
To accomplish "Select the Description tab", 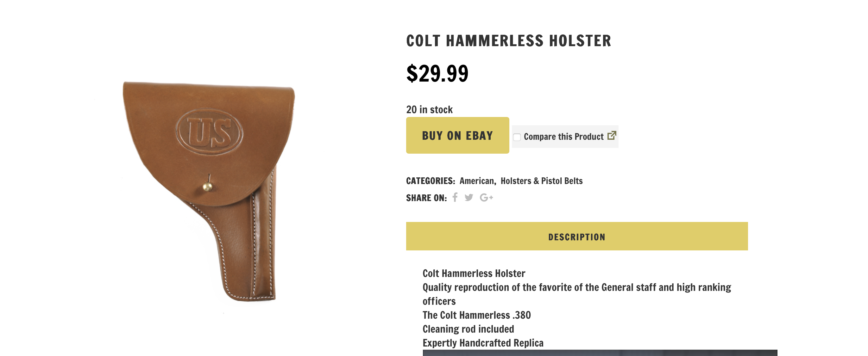I will point(576,236).
